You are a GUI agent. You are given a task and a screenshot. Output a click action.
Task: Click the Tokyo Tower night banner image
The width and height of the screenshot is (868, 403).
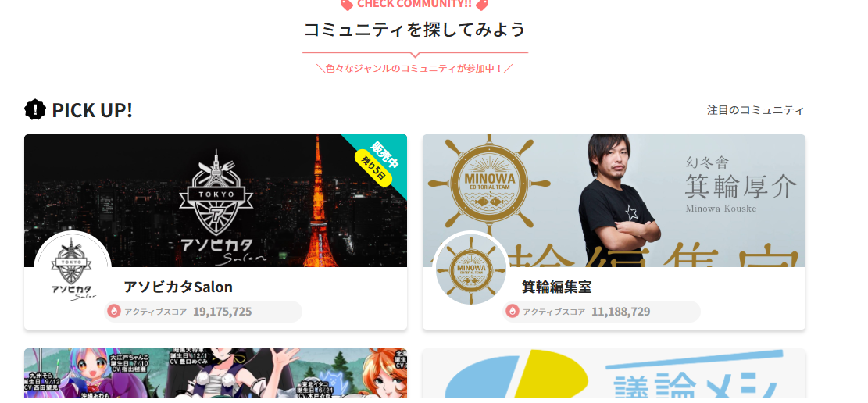216,201
